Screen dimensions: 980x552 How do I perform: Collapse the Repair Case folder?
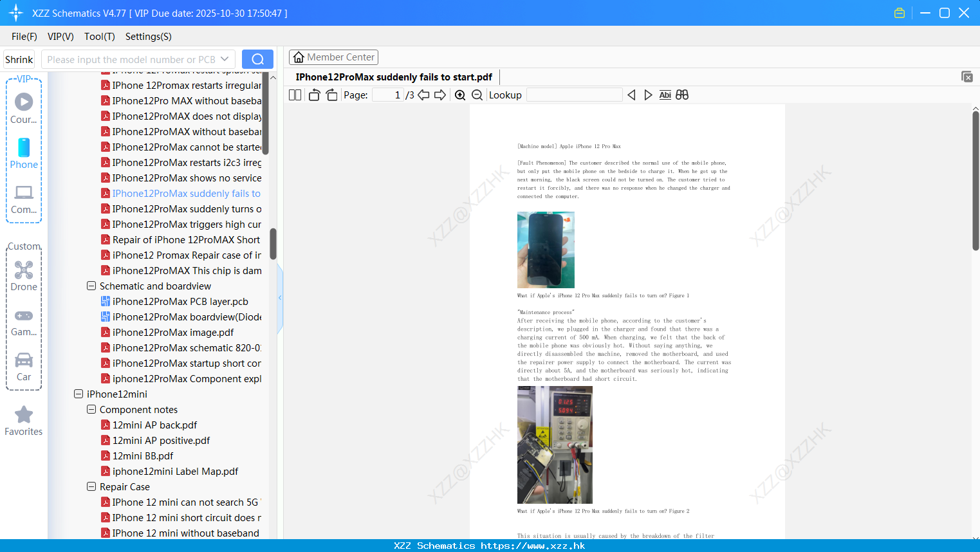[91, 486]
